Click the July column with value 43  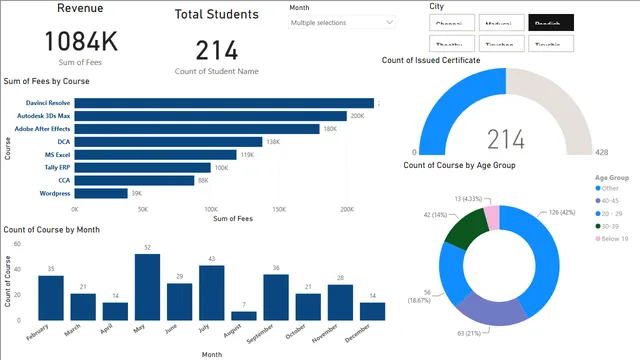coord(212,293)
